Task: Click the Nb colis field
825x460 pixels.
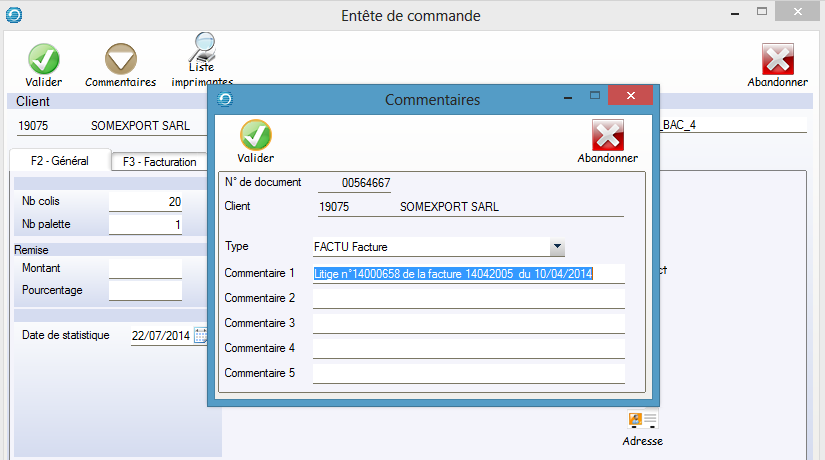Action: (145, 202)
